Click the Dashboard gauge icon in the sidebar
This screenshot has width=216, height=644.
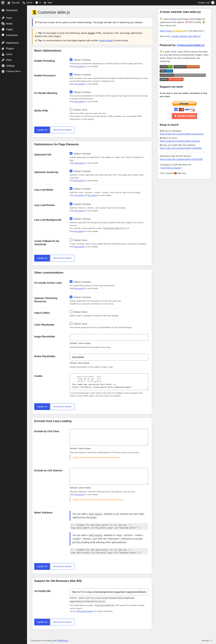point(3,10)
